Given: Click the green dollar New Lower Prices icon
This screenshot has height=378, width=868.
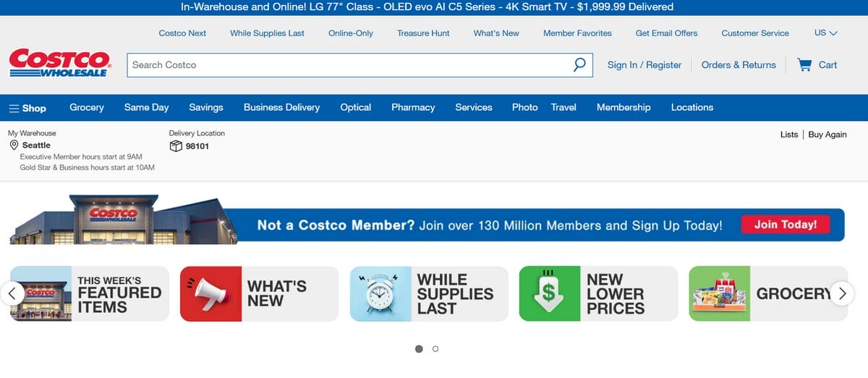Looking at the screenshot, I should tap(550, 294).
